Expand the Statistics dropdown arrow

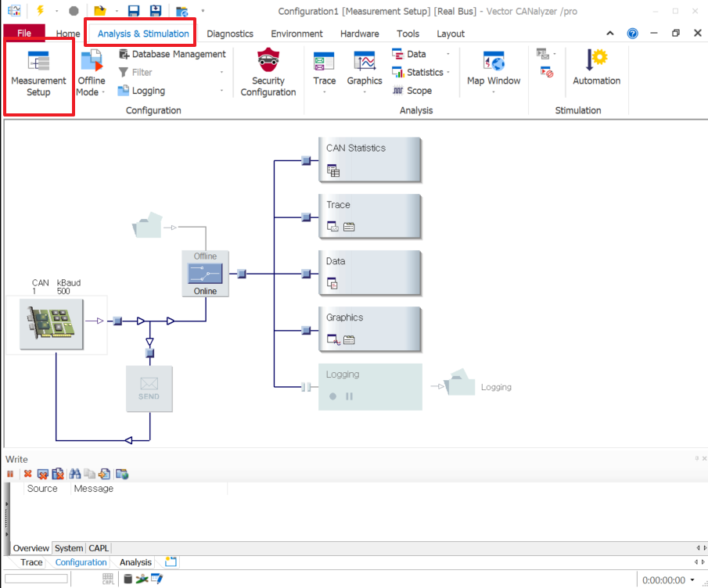[x=448, y=72]
